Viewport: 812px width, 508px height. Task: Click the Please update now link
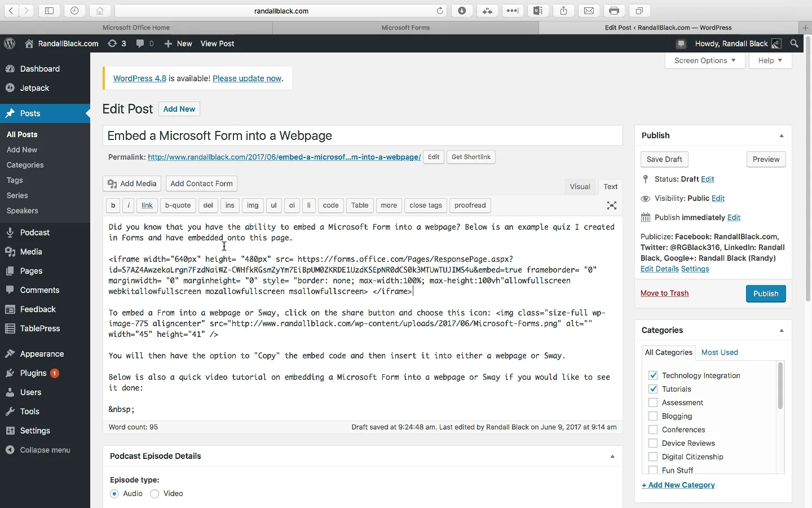(x=247, y=78)
